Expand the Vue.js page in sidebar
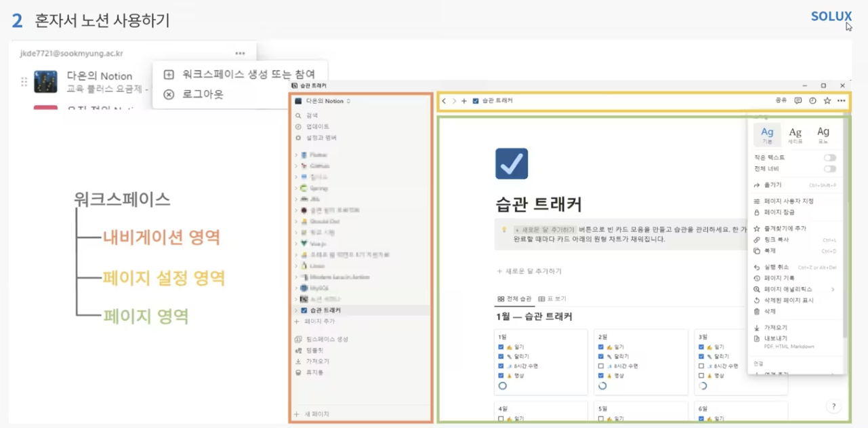 coord(296,244)
